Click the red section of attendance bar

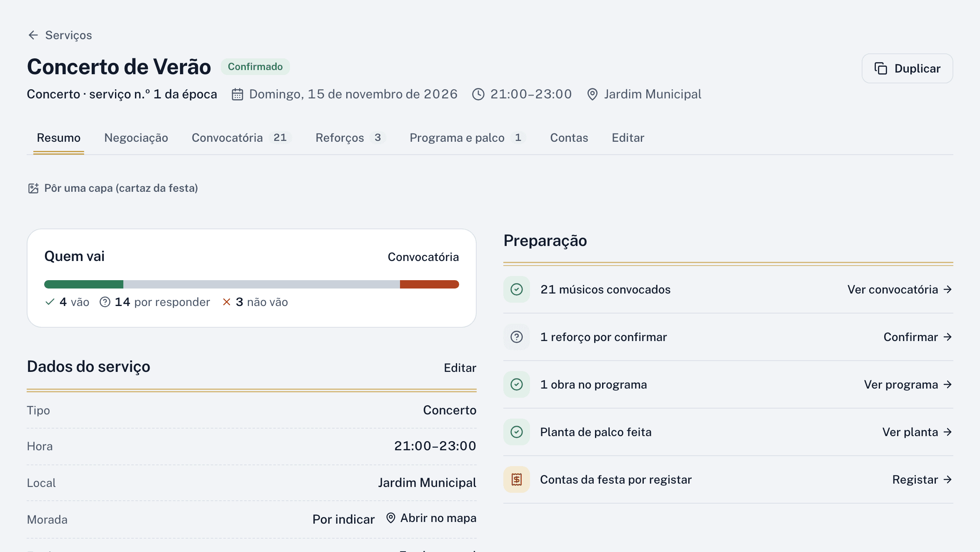pos(429,284)
